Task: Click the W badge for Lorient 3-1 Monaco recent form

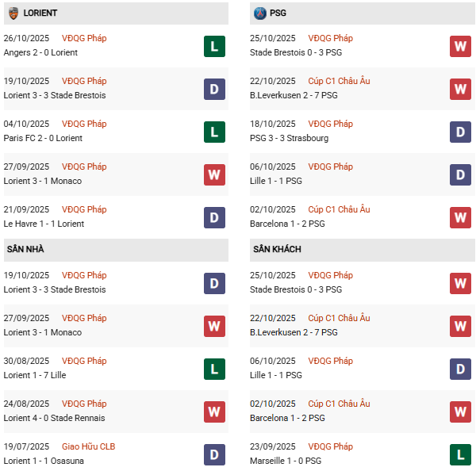Action: pos(214,174)
